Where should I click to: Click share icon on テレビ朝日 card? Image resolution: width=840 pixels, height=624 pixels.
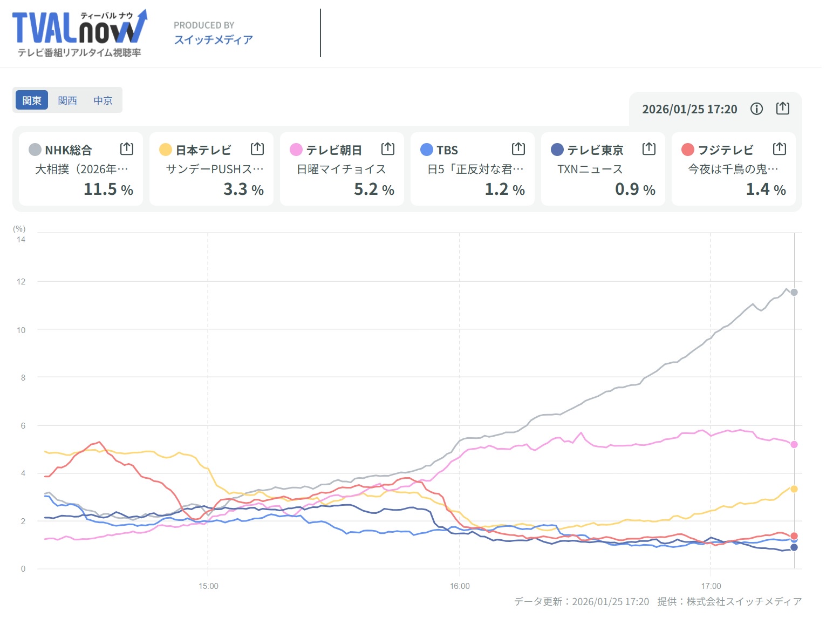(388, 148)
